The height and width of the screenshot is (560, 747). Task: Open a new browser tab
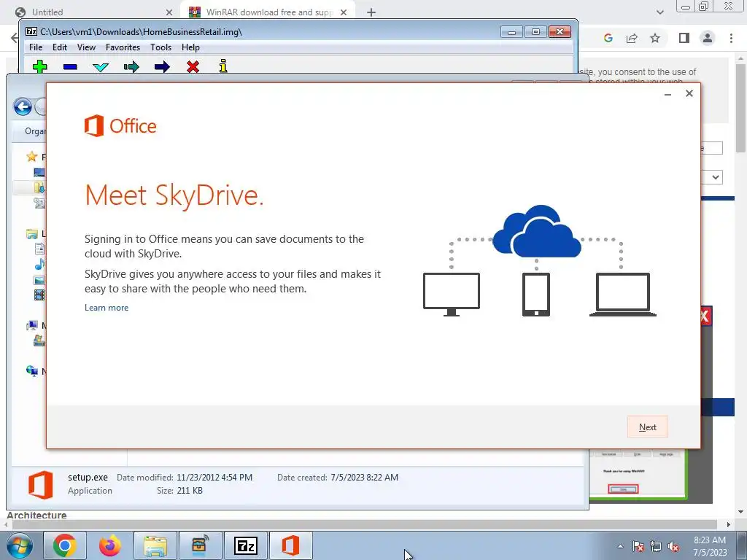(371, 12)
